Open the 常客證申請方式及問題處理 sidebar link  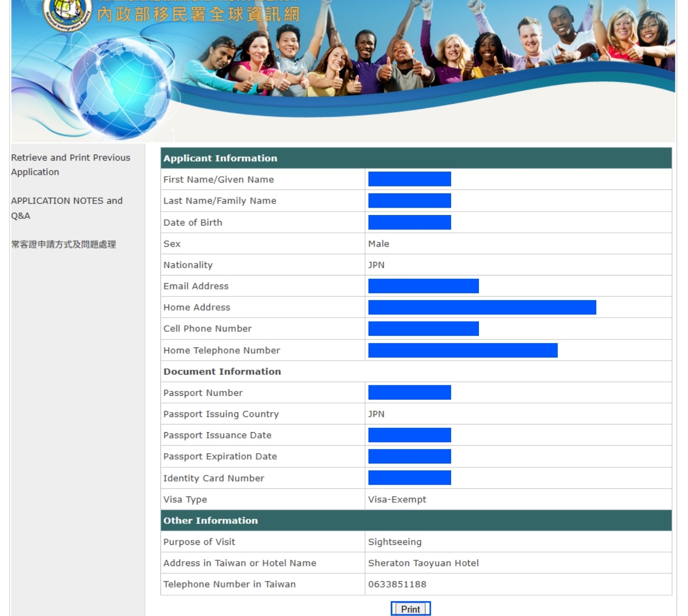pyautogui.click(x=63, y=244)
